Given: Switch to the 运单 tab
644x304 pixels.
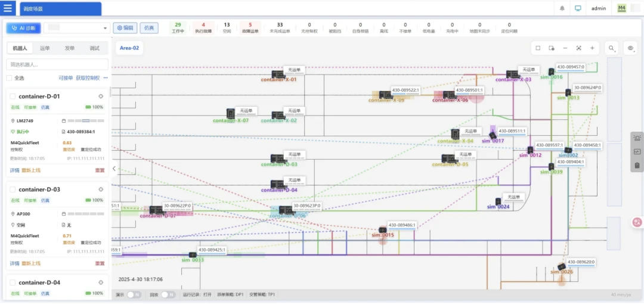Looking at the screenshot, I should (45, 48).
